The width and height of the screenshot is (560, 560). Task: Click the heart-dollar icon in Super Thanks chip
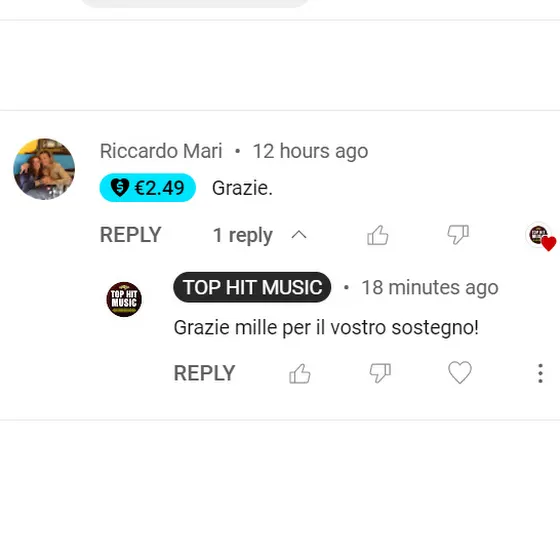[x=120, y=187]
